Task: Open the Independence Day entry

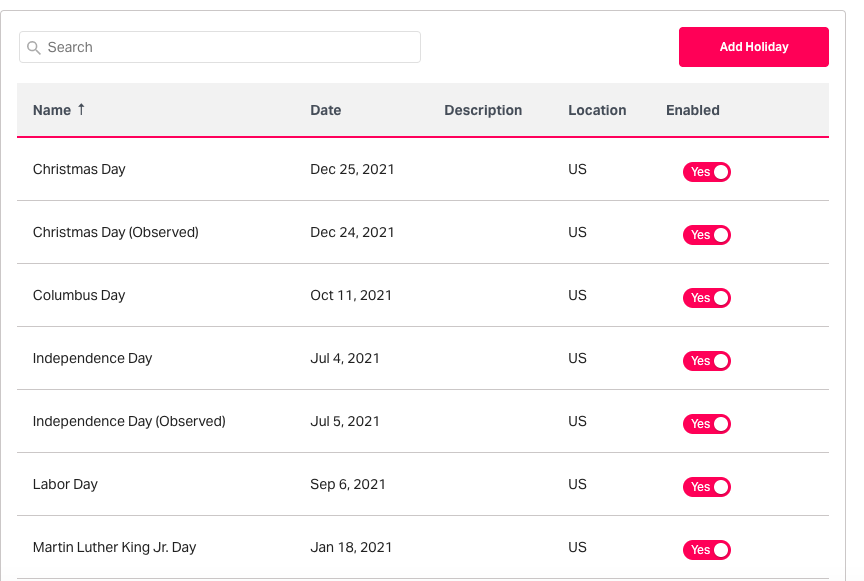Action: 93,358
